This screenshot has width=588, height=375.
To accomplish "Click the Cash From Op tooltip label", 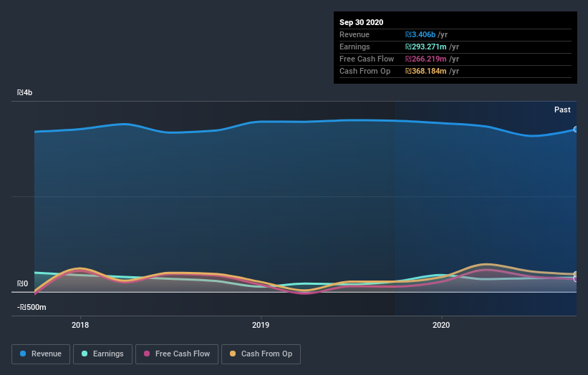I will coord(365,71).
